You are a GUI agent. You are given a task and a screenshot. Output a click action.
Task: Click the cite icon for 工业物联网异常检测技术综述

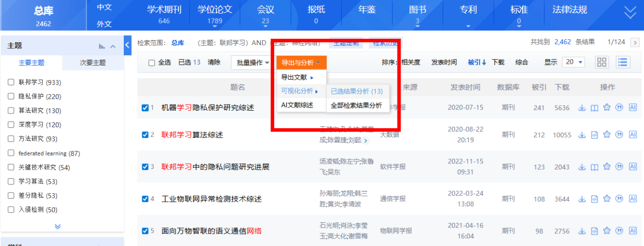click(619, 199)
